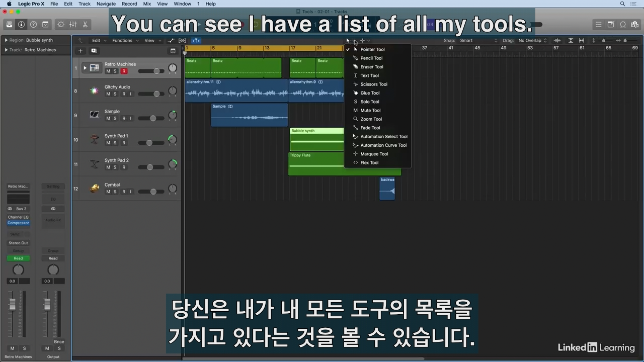This screenshot has height=362, width=644.
Task: Open Quick Help question mark button
Action: pos(33,24)
